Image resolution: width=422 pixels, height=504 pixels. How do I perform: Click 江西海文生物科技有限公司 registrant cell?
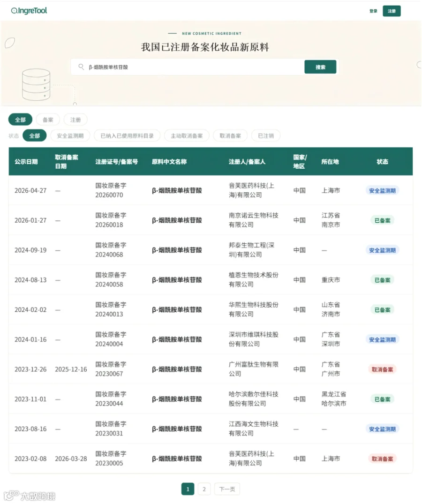click(x=253, y=429)
